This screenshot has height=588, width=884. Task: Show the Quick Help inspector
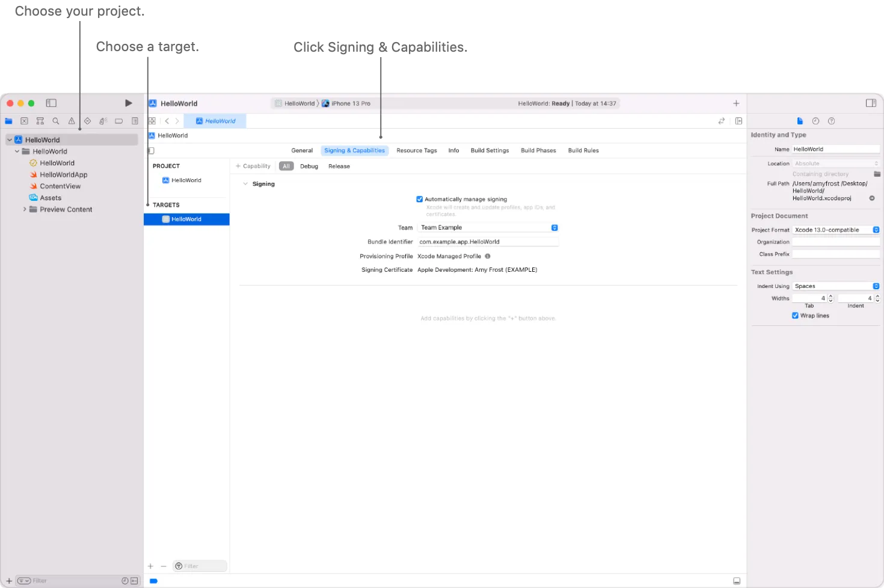tap(831, 121)
